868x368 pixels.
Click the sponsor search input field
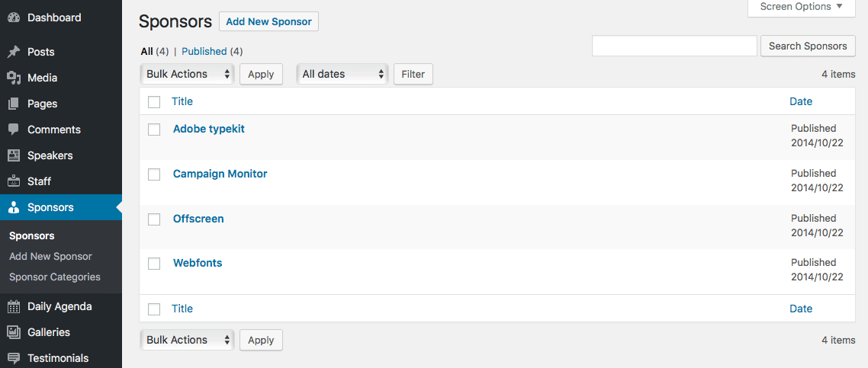(x=674, y=46)
